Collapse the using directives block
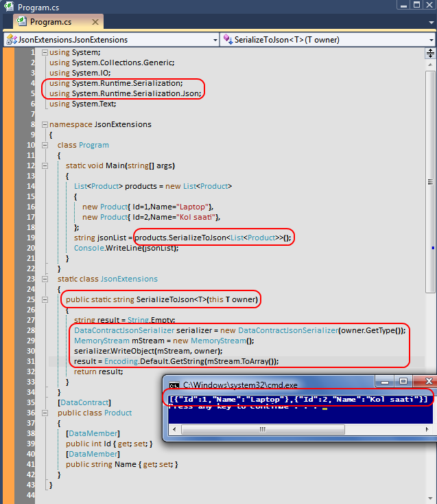The width and height of the screenshot is (437, 504). point(45,53)
